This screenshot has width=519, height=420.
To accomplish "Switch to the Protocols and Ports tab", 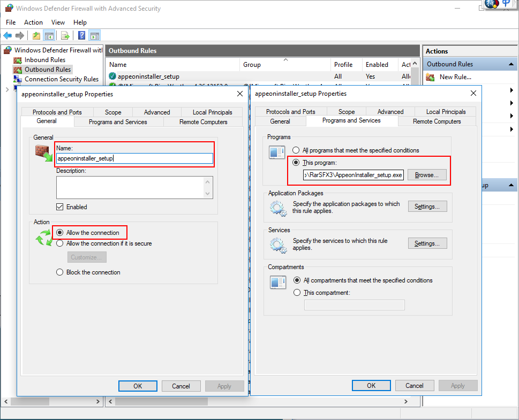I will pos(56,112).
